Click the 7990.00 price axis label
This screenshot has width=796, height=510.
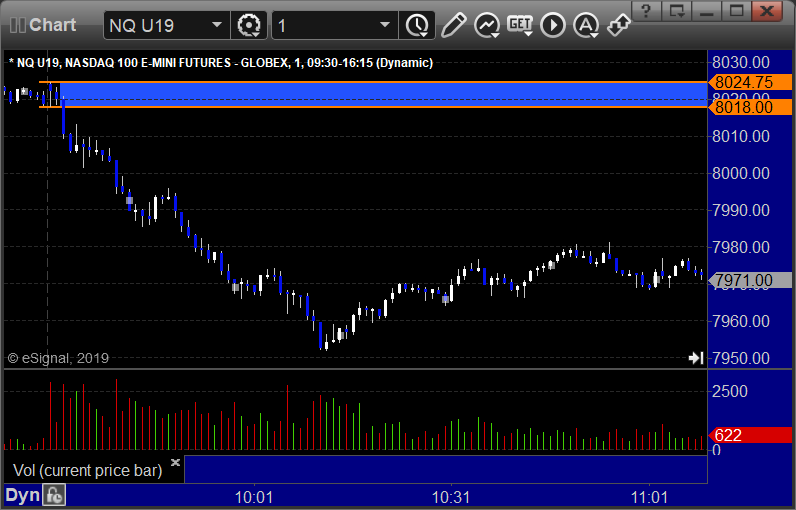[x=741, y=210]
